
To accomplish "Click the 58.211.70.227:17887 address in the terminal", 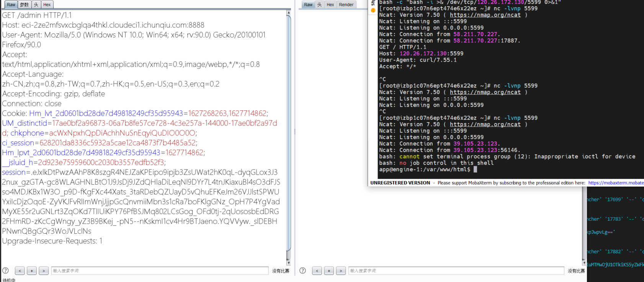I will 485,41.
